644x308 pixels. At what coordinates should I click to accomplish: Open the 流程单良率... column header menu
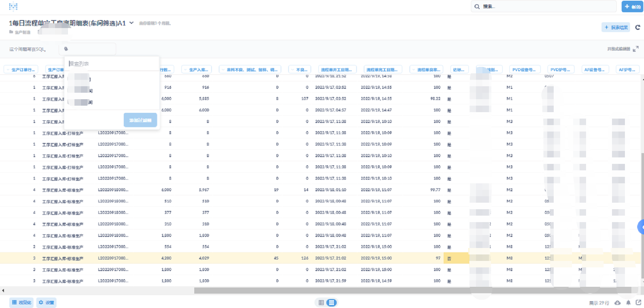[x=426, y=69]
